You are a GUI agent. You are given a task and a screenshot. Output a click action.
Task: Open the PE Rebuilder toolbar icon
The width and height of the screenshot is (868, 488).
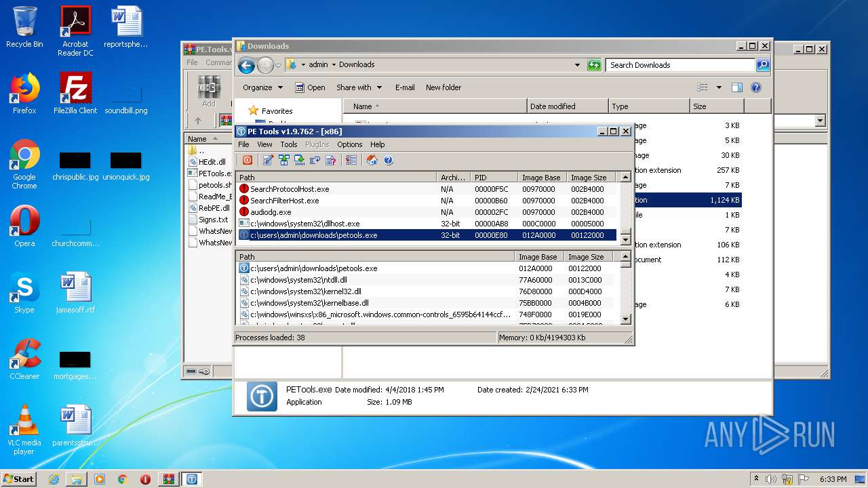pyautogui.click(x=283, y=160)
